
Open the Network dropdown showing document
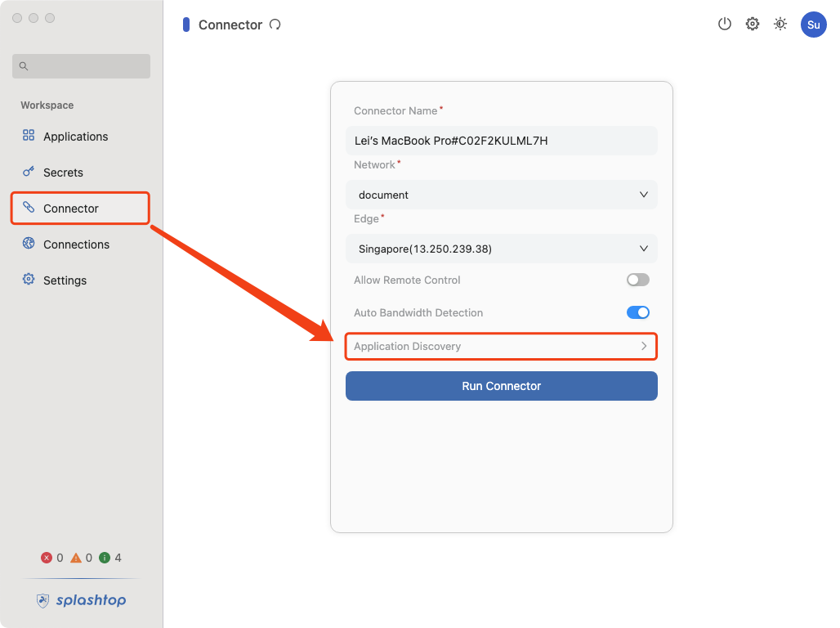click(501, 195)
